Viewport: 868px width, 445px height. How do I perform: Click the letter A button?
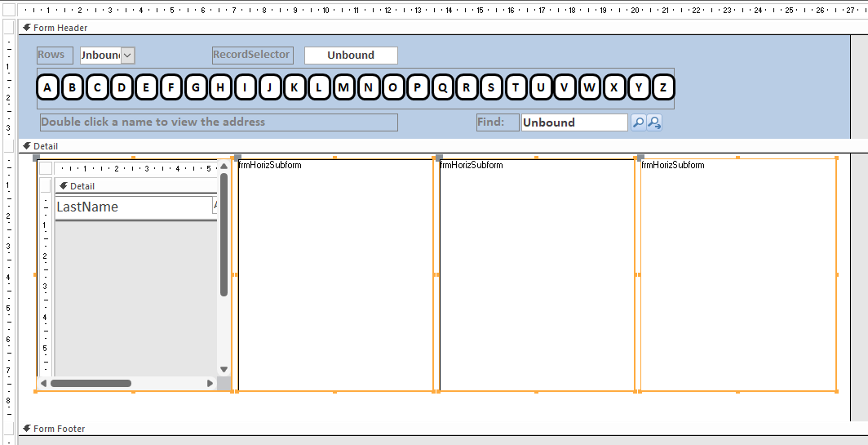pos(47,87)
